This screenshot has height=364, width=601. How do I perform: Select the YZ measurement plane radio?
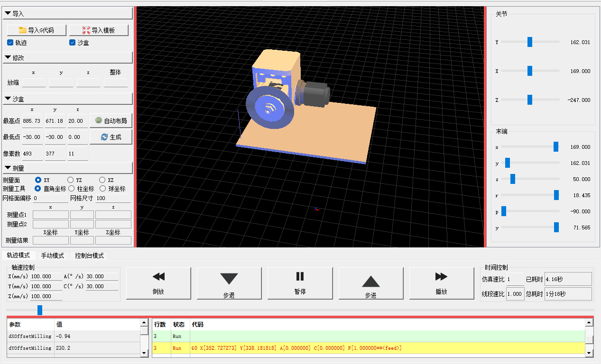pyautogui.click(x=71, y=180)
